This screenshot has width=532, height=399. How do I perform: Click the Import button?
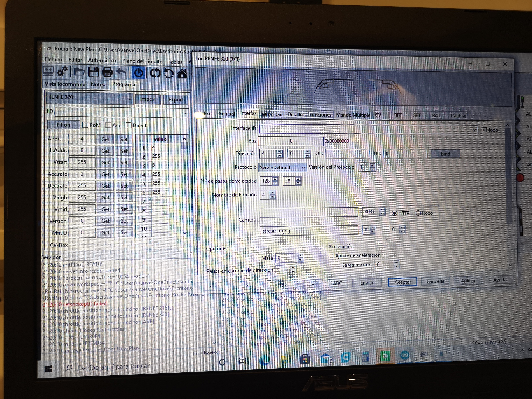(x=148, y=99)
